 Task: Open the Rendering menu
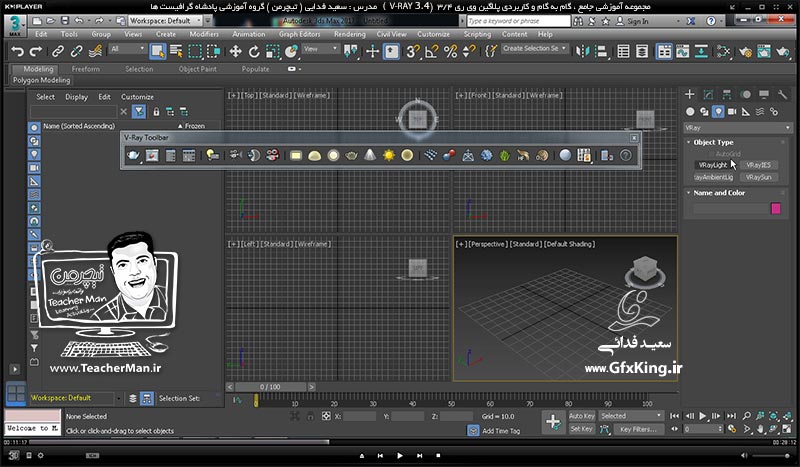(x=349, y=34)
